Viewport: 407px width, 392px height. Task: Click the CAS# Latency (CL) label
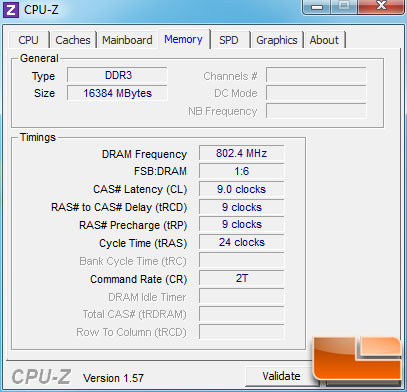pos(140,190)
